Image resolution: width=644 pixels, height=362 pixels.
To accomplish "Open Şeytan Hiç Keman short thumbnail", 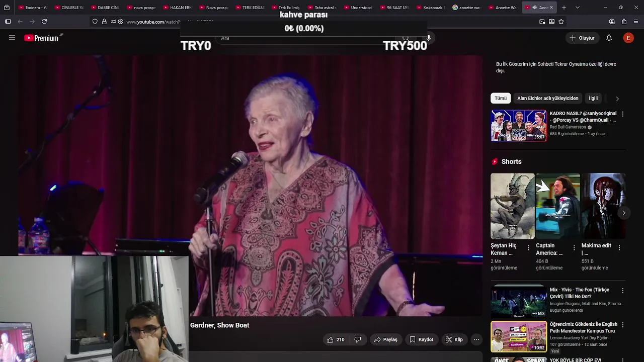I will [x=513, y=206].
